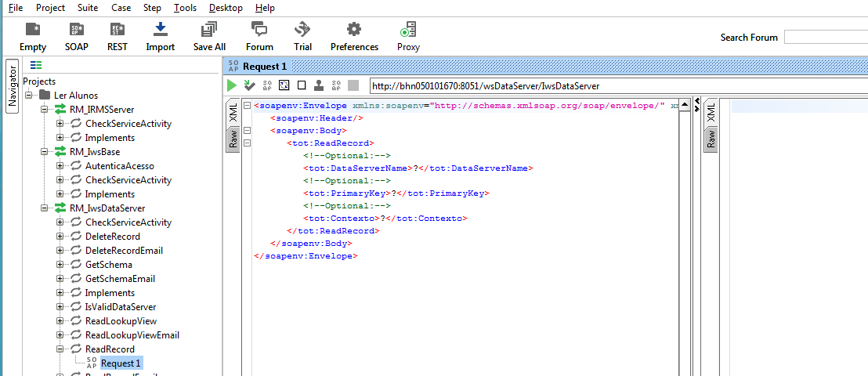Viewport: 868px width, 376px height.
Task: Collapse the RM_IwsDataServer node
Action: 45,208
